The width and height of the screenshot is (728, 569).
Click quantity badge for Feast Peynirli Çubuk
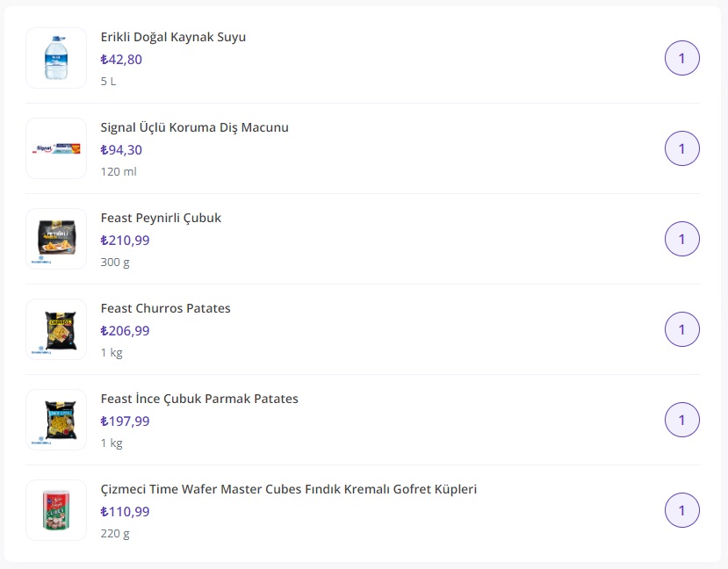(682, 239)
